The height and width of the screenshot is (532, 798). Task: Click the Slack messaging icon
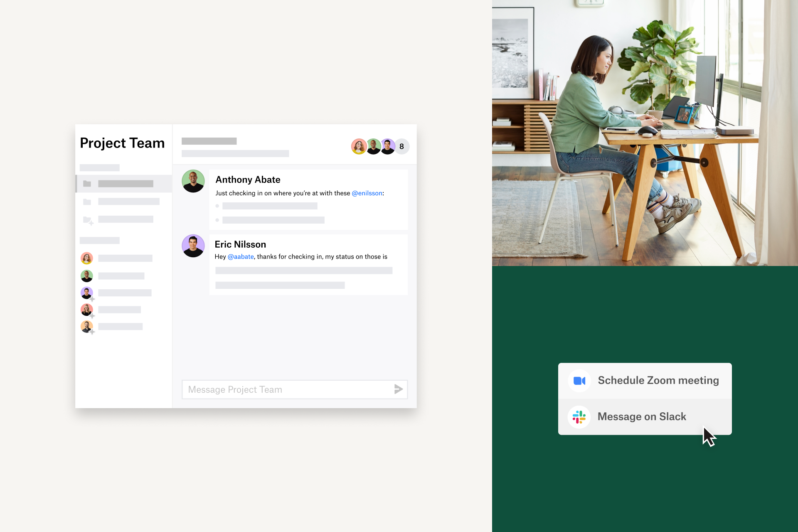579,416
